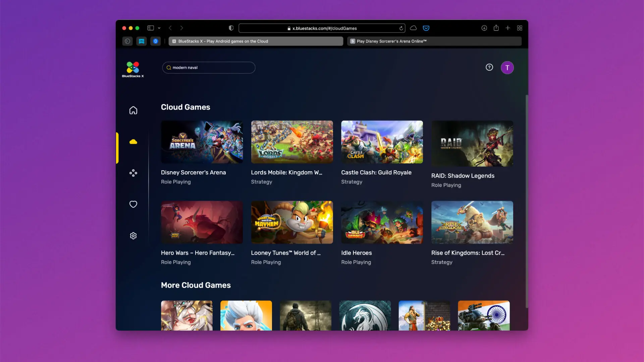Viewport: 644px width, 362px height.
Task: Open the Home section in the sidebar
Action: coord(133,110)
